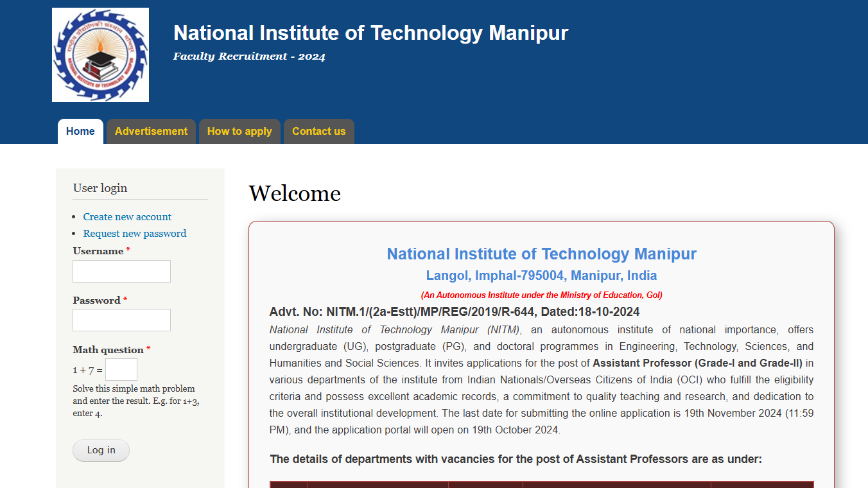
Task: Focus the Password input field
Action: point(121,320)
